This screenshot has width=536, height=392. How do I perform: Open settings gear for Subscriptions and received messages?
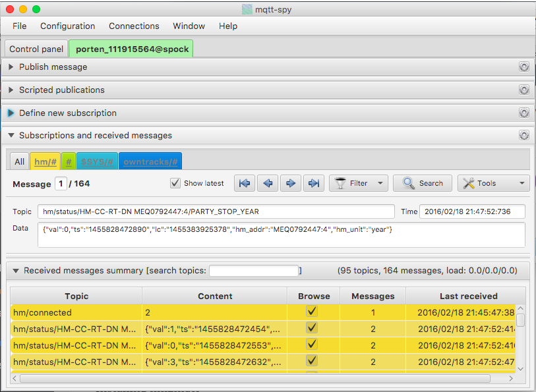click(523, 135)
